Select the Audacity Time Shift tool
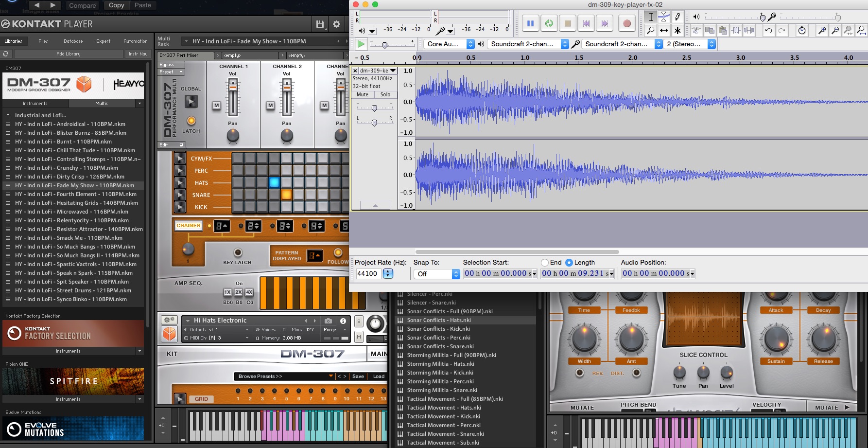Screen dimensions: 868x448 (664, 30)
